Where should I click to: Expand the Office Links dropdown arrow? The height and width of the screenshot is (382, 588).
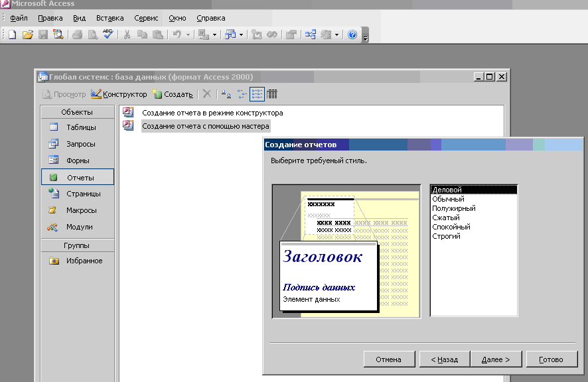pos(214,35)
